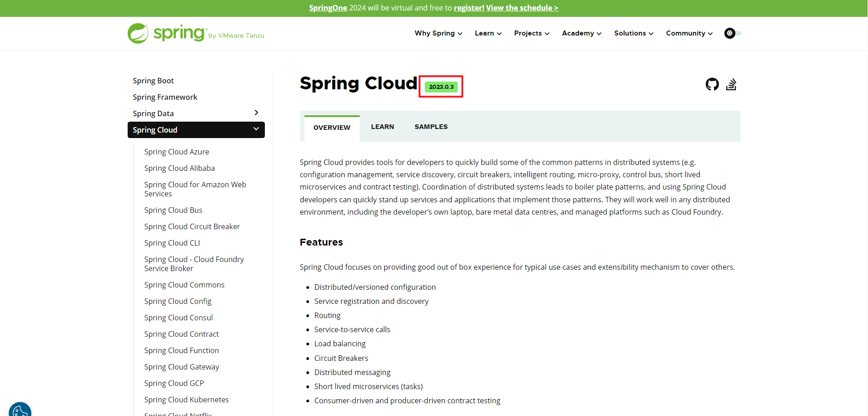Click 'Load balancing' bullet text

(340, 344)
